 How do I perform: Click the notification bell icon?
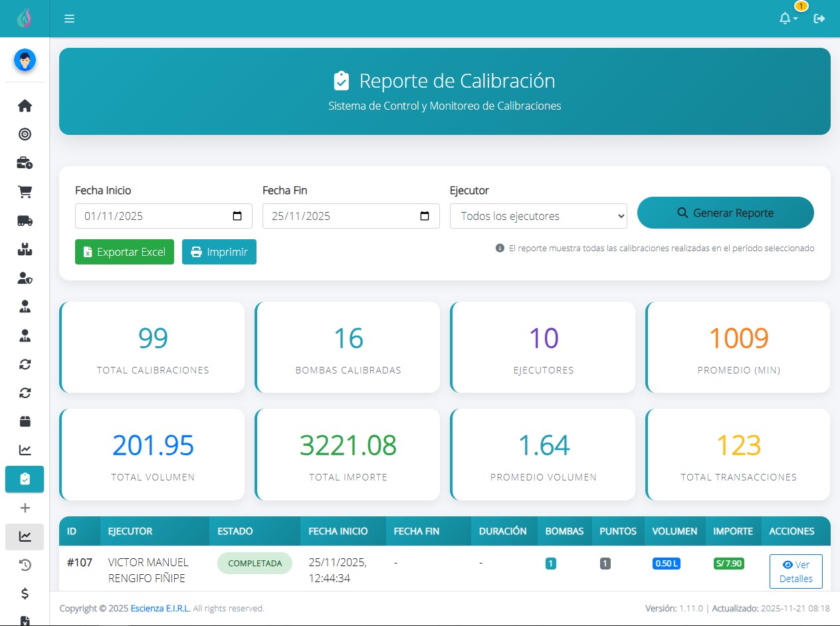[x=786, y=19]
